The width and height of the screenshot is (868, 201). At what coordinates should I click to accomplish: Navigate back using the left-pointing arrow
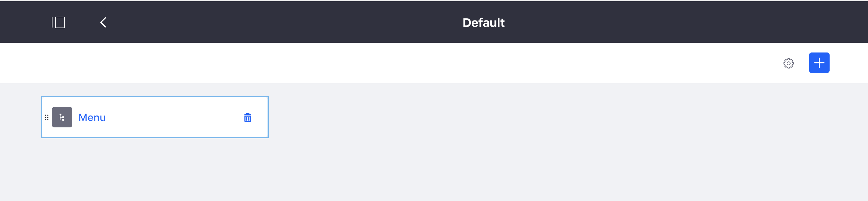103,22
